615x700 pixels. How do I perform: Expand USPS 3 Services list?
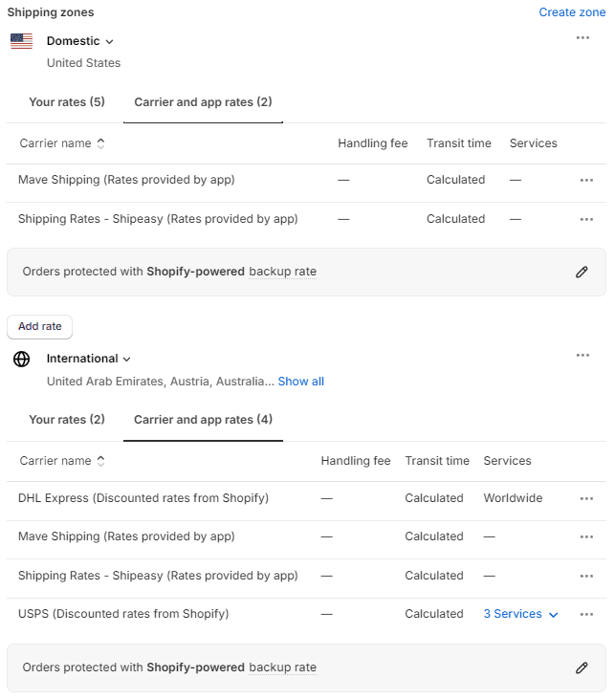[520, 614]
